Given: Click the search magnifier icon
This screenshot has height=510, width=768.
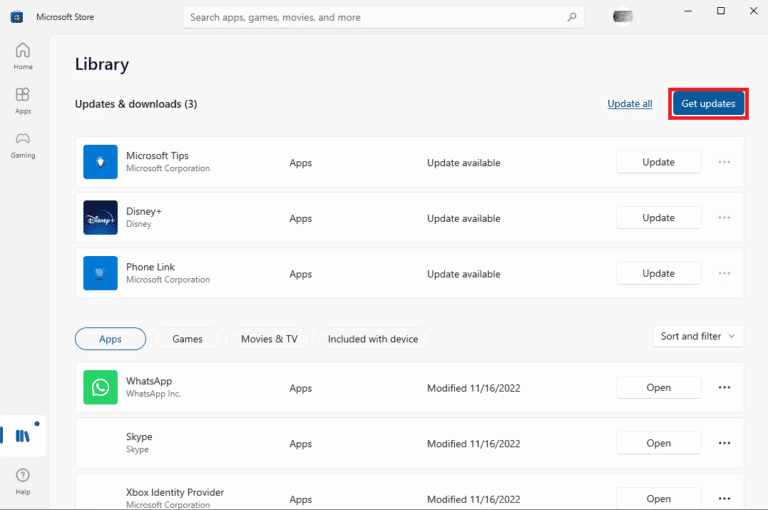Looking at the screenshot, I should coord(572,17).
